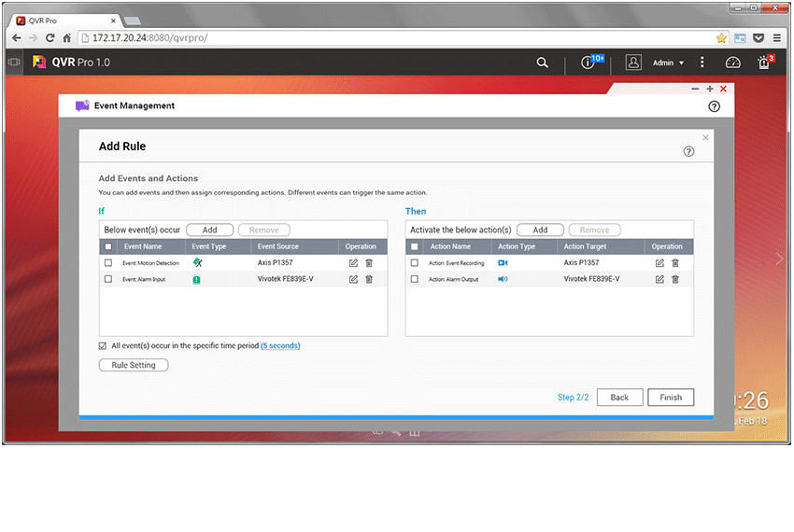
Task: Toggle all events occur in time period checkbox
Action: pyautogui.click(x=103, y=345)
